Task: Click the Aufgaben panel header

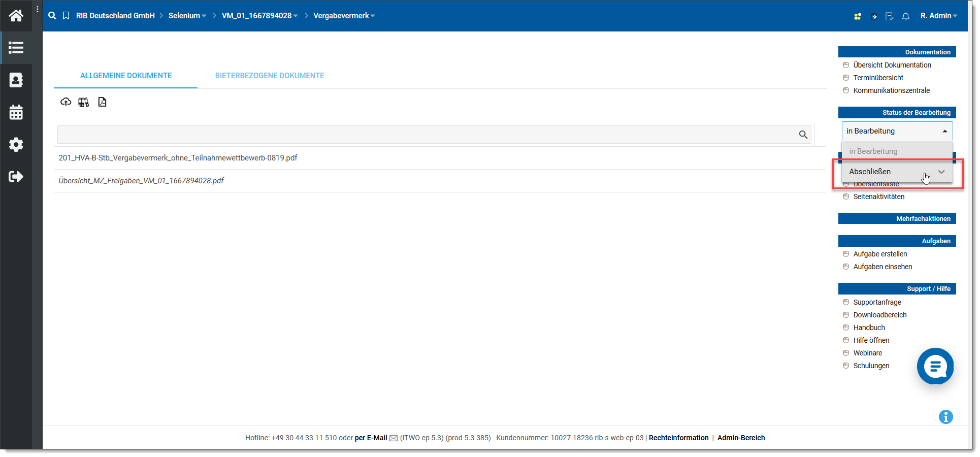Action: tap(897, 241)
